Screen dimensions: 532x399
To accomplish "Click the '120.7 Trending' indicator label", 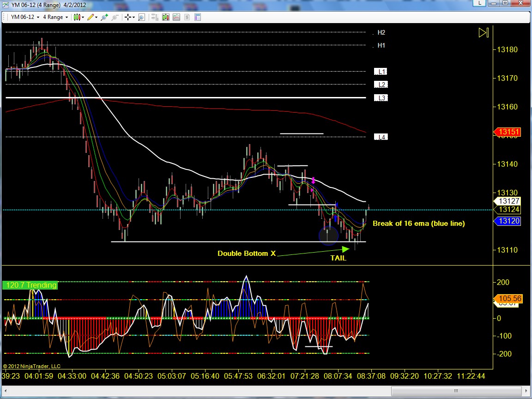I will (x=30, y=285).
